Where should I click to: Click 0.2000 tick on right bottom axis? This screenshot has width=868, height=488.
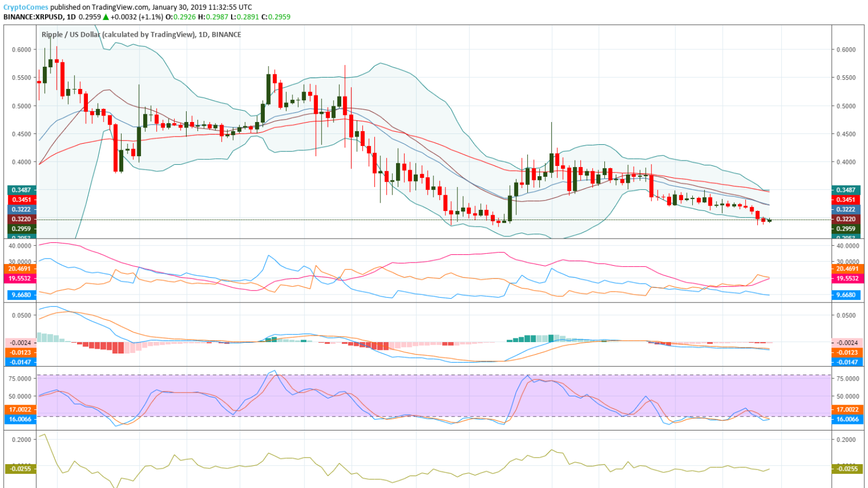click(846, 440)
